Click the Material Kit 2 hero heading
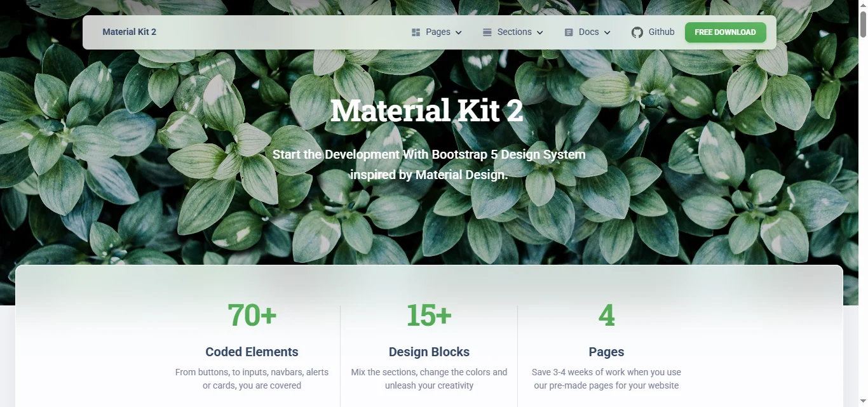Image resolution: width=868 pixels, height=407 pixels. pos(426,110)
